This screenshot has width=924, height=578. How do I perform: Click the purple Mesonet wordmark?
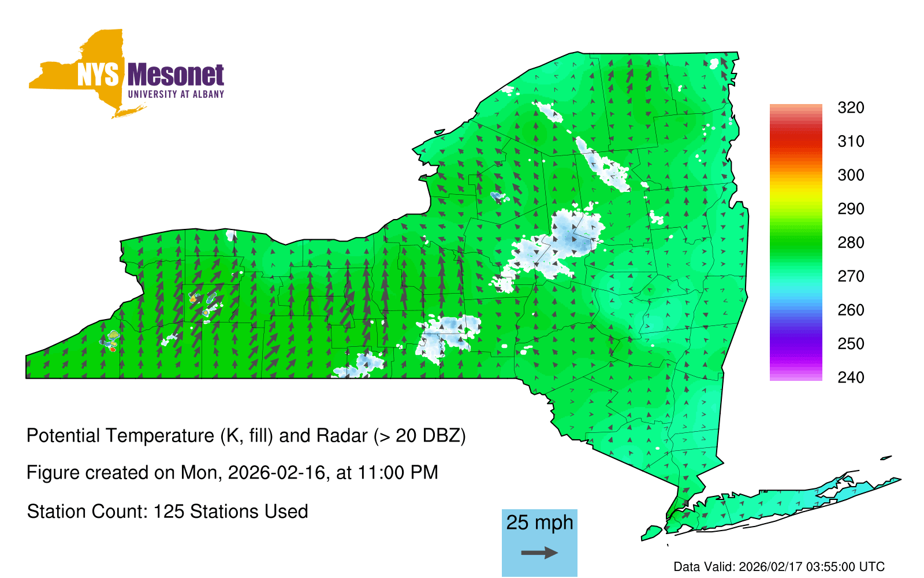coord(176,76)
